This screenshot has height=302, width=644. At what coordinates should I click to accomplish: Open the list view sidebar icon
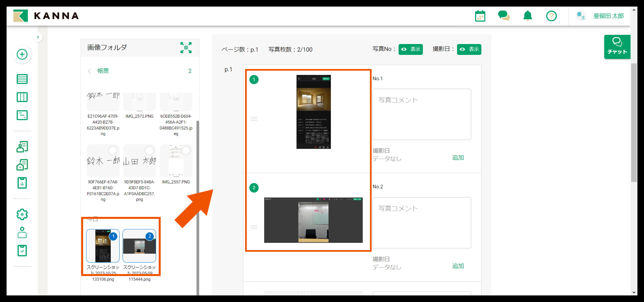22,79
